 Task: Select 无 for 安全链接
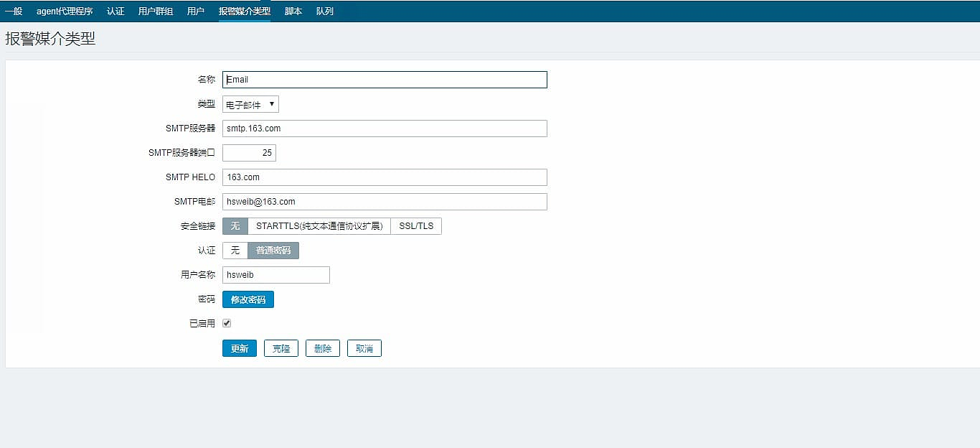tap(235, 226)
